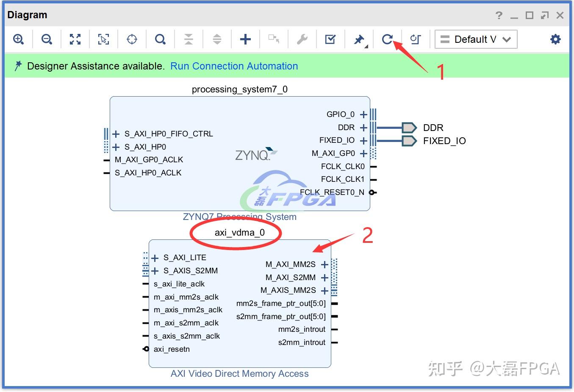
Task: Expand the S_AXI_HP0 interface port
Action: [x=116, y=147]
